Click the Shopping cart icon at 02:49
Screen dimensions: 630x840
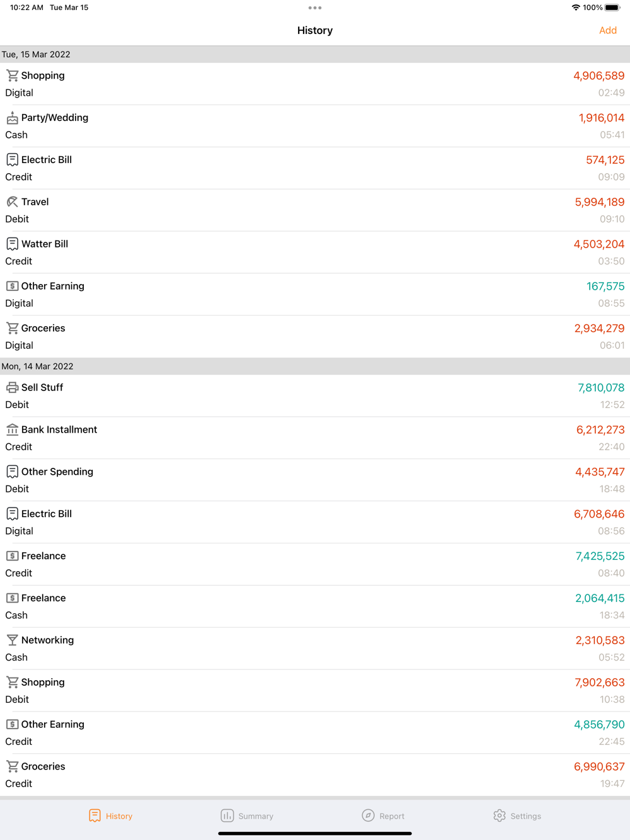click(x=12, y=76)
